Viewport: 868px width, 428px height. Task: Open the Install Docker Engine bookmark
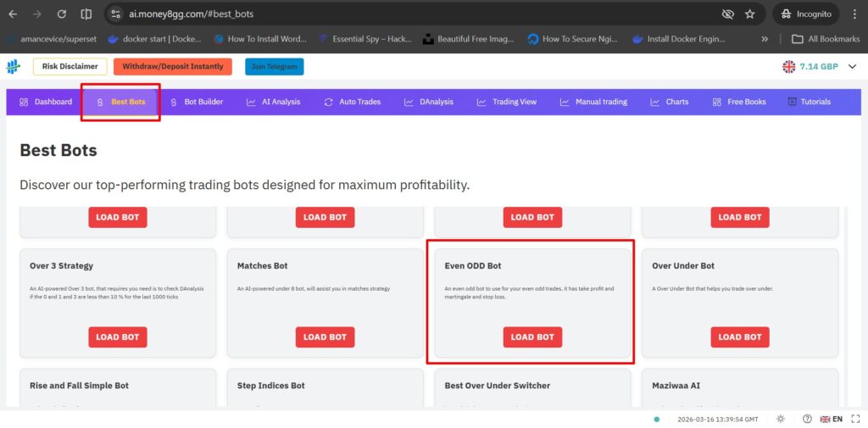[679, 39]
